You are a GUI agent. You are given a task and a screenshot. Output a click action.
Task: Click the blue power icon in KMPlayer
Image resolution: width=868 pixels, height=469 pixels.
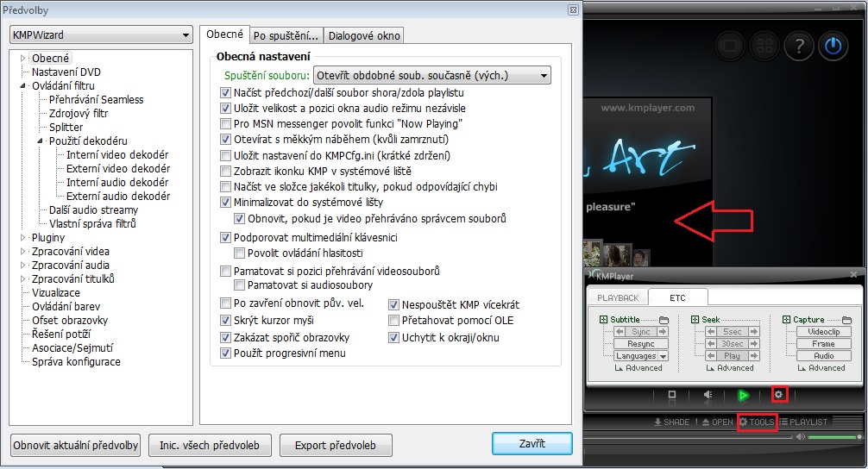click(833, 46)
